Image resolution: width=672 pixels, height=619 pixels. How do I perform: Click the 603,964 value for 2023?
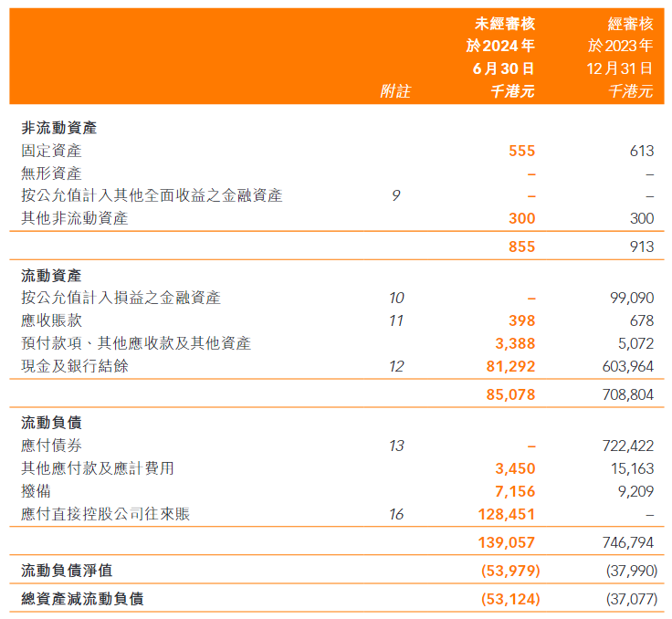631,366
